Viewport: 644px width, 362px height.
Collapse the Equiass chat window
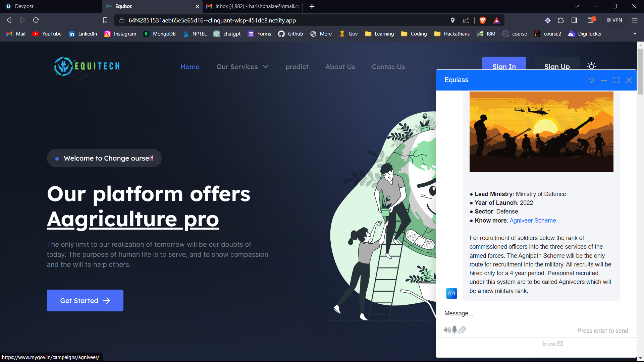tap(604, 80)
